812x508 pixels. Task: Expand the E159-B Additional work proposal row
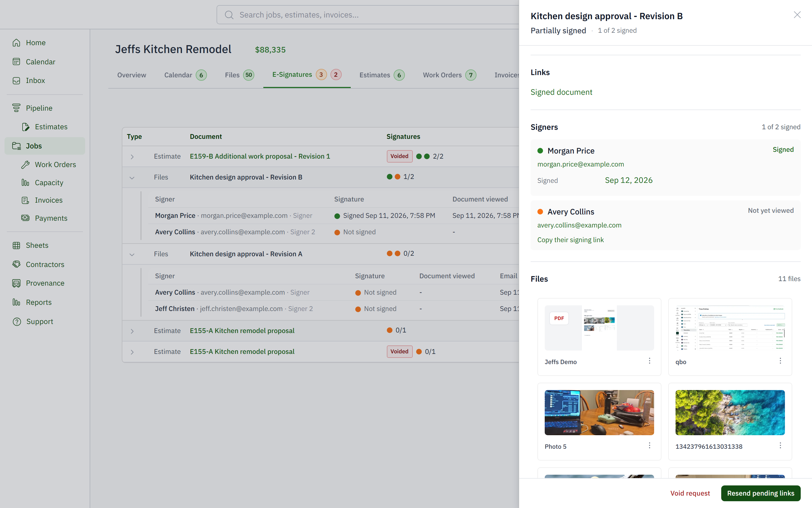coord(132,157)
